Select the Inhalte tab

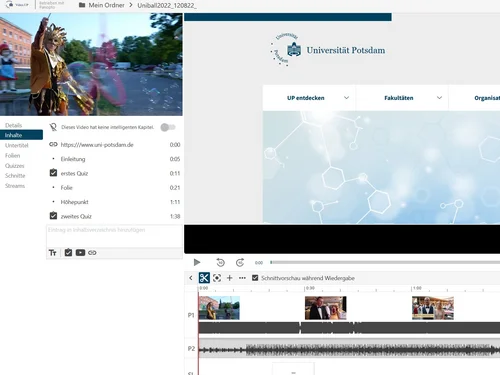pos(21,135)
